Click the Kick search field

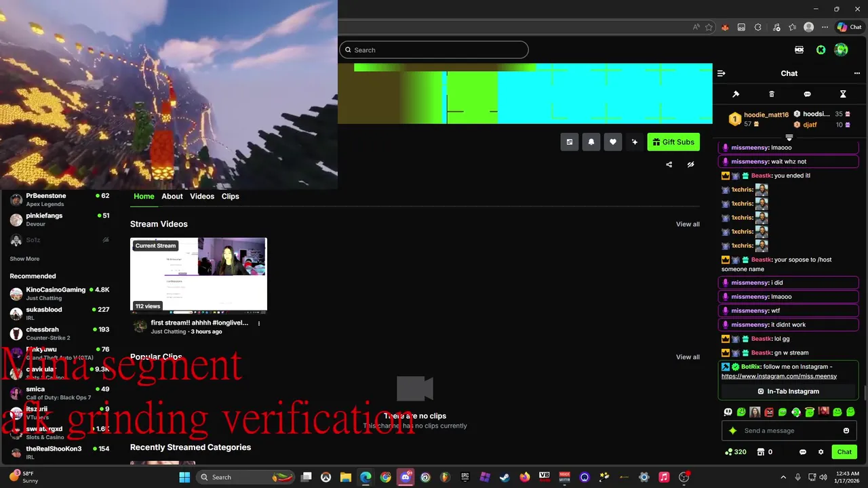(x=434, y=49)
